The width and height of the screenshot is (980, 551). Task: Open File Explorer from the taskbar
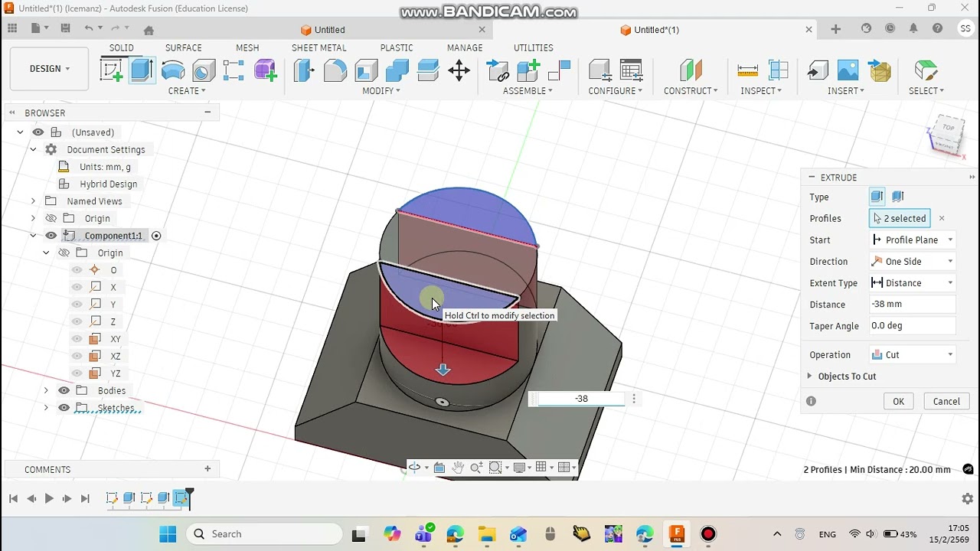(486, 533)
